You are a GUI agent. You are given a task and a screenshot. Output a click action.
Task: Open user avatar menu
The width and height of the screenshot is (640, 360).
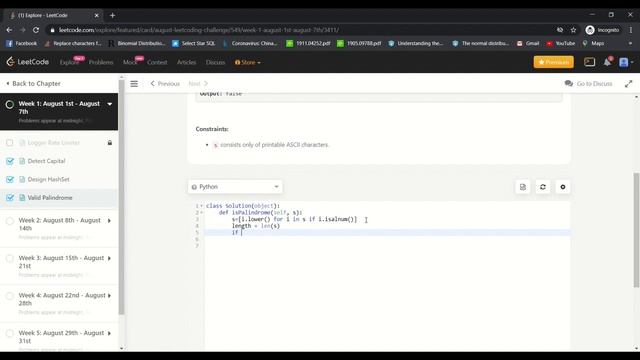pyautogui.click(x=626, y=62)
